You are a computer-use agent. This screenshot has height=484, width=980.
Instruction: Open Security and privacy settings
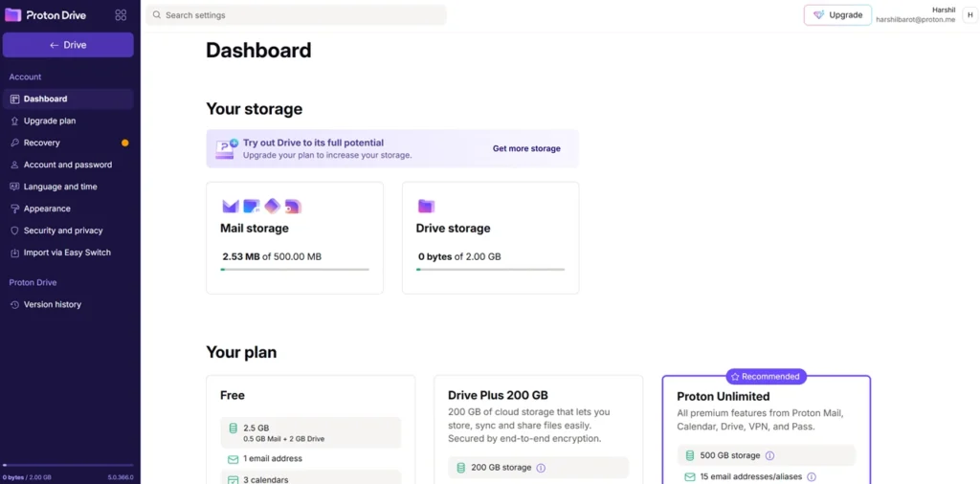pos(68,231)
